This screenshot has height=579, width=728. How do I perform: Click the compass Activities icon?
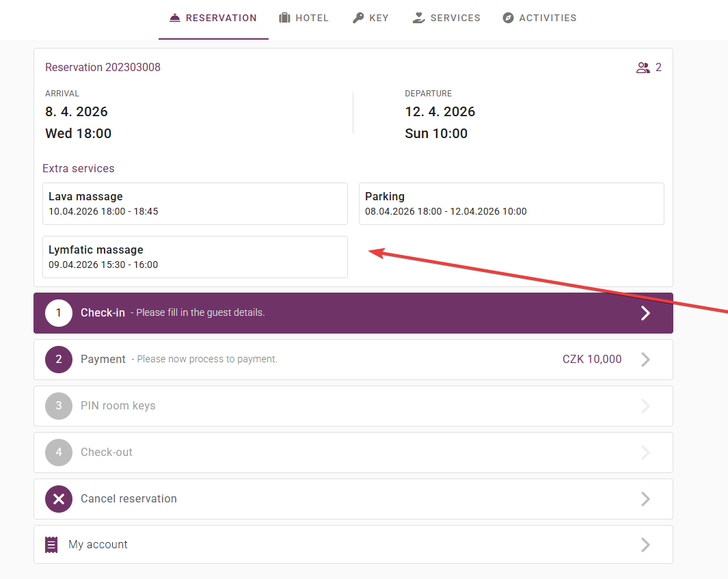pyautogui.click(x=508, y=18)
